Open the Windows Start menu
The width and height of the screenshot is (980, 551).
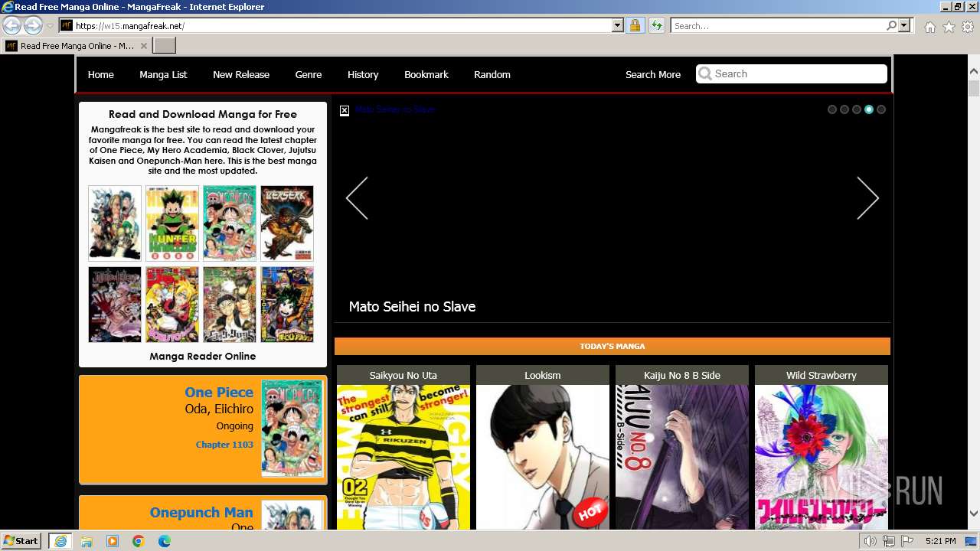tap(21, 540)
